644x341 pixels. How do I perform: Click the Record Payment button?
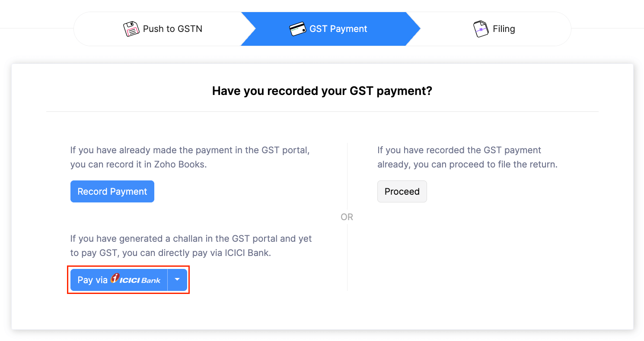point(112,191)
